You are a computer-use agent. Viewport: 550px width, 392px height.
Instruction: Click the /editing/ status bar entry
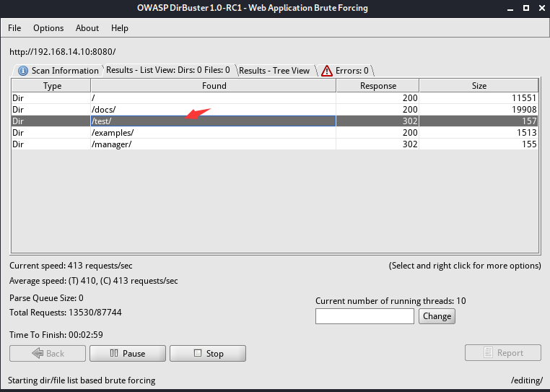click(x=527, y=380)
